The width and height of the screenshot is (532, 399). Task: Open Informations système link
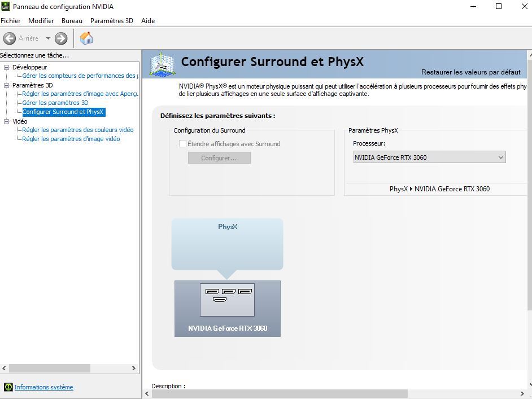point(43,387)
